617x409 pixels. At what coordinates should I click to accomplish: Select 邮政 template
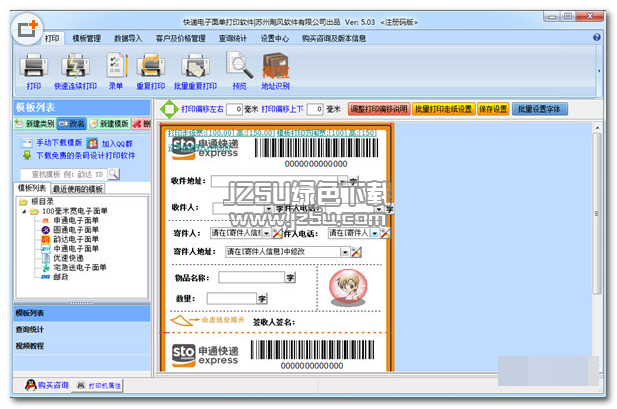61,277
